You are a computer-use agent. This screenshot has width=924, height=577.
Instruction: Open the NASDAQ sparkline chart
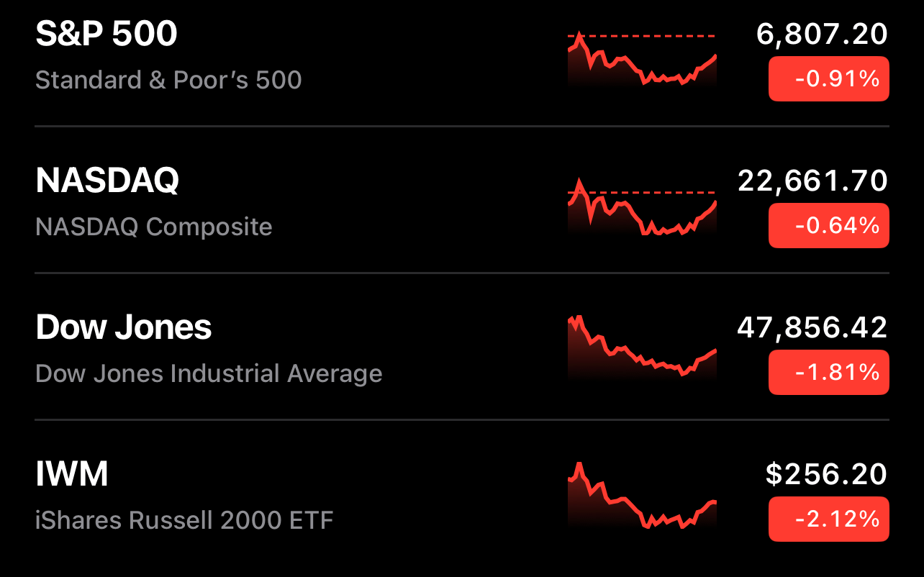tap(643, 206)
